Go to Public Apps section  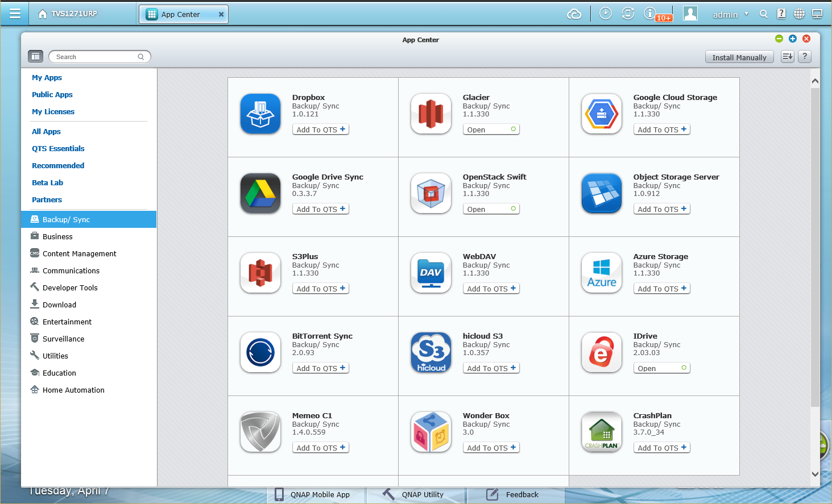pyautogui.click(x=52, y=94)
